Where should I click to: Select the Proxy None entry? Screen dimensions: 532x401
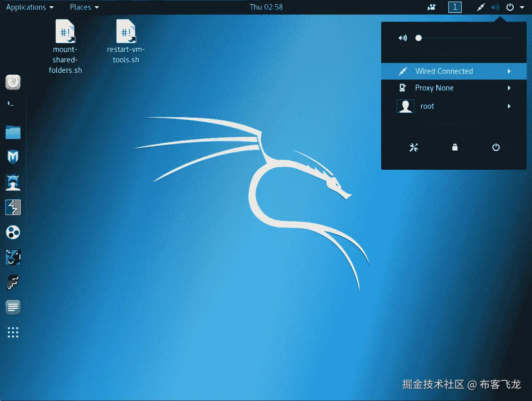pos(454,88)
